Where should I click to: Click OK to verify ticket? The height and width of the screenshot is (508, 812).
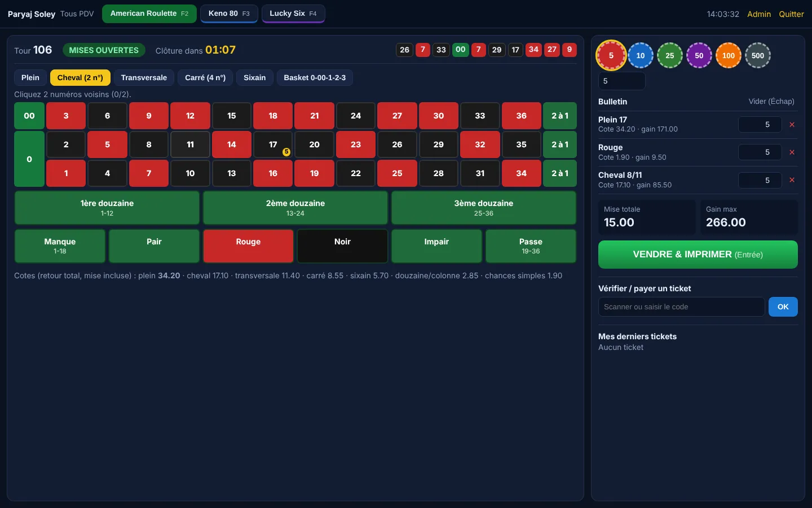[783, 307]
